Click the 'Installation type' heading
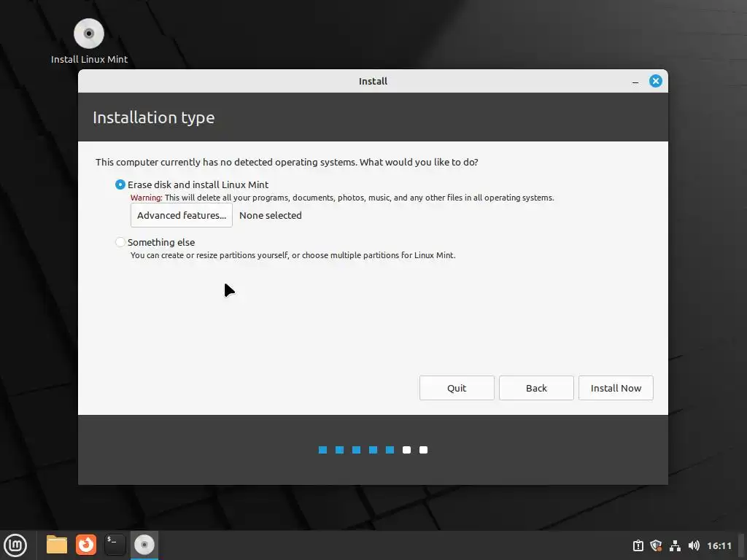 [x=153, y=117]
